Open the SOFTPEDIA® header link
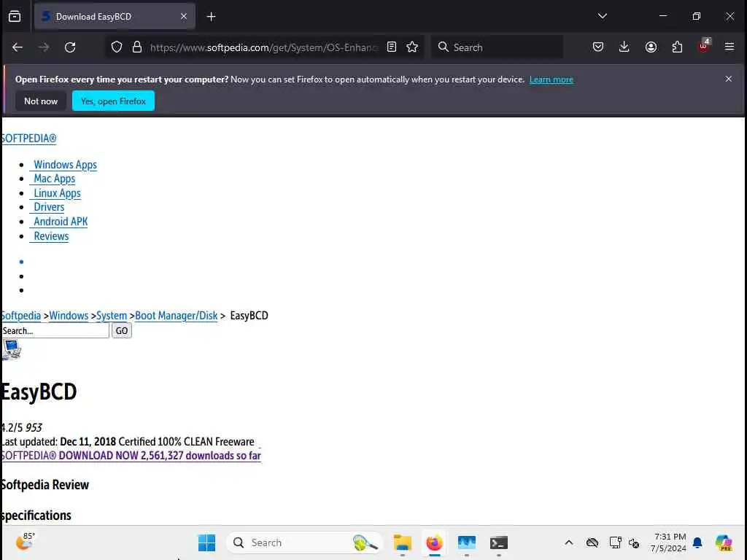Viewport: 747px width, 560px height. tap(29, 139)
